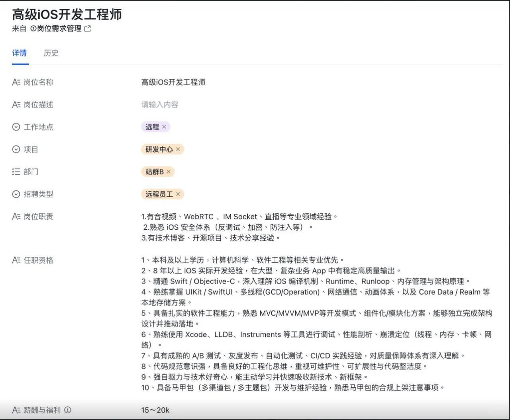510x420 pixels.
Task: Remove the 远程员工 recruitment tag
Action: [x=178, y=194]
